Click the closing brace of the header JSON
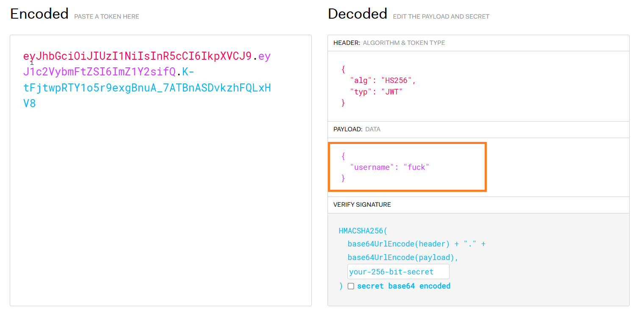The width and height of the screenshot is (644, 313). point(343,103)
